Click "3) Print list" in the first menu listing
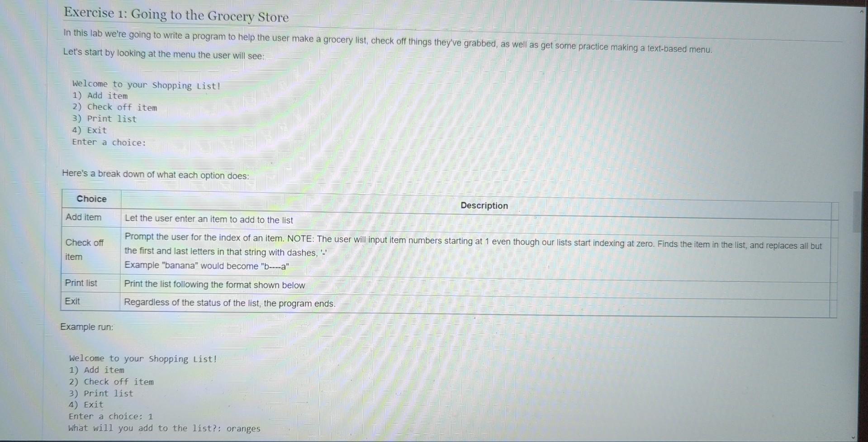Viewport: 868px width, 442px height. coord(104,119)
